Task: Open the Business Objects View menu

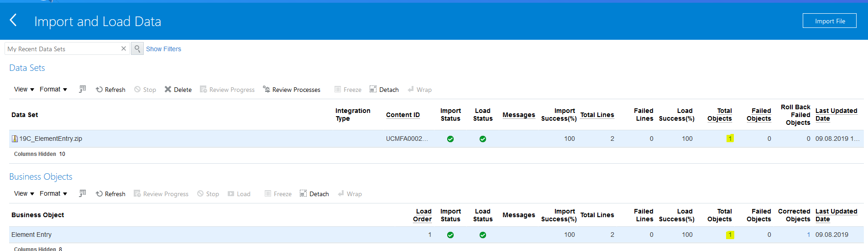Action: 24,193
